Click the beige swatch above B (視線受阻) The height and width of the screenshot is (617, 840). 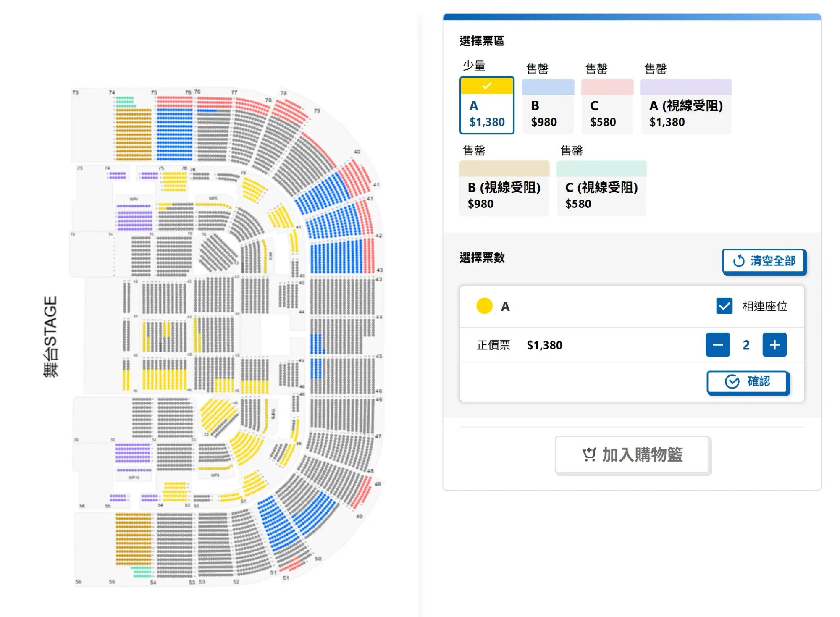click(504, 169)
